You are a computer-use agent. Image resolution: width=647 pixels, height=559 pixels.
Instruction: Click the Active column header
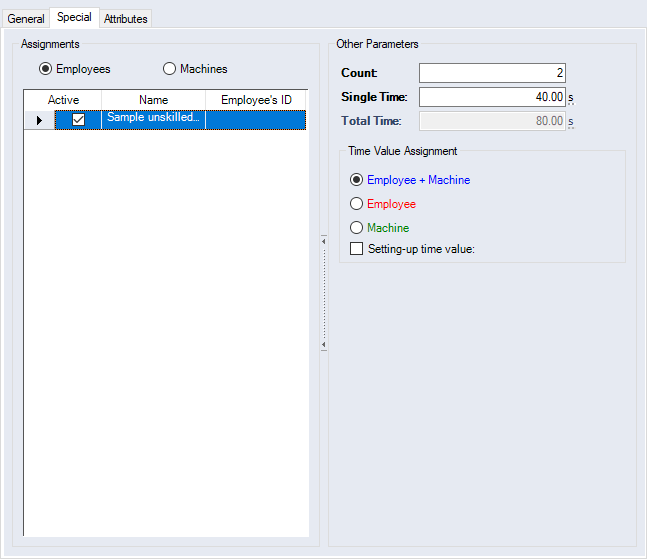(x=63, y=100)
